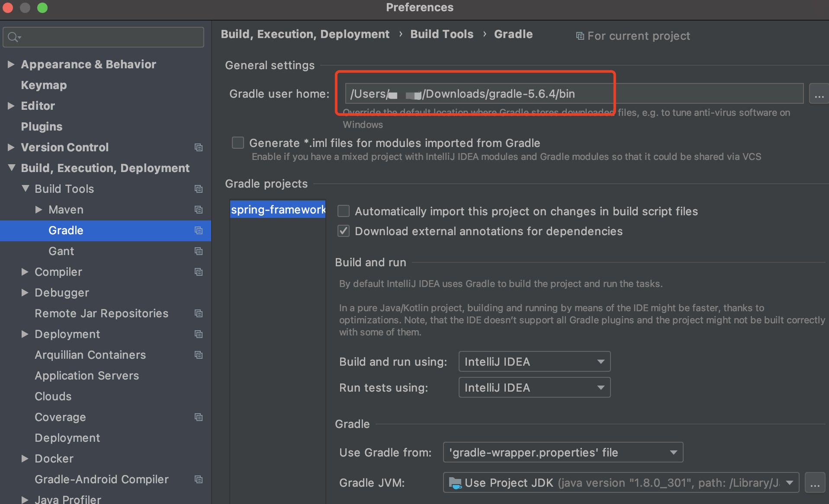Image resolution: width=829 pixels, height=504 pixels.
Task: Click Gradle breadcrumb item
Action: 513,34
